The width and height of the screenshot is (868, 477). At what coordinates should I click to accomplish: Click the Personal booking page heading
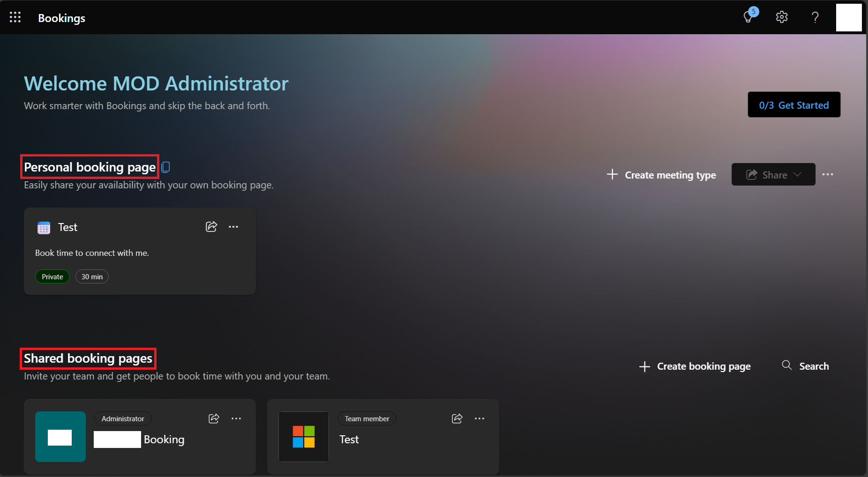pos(90,167)
